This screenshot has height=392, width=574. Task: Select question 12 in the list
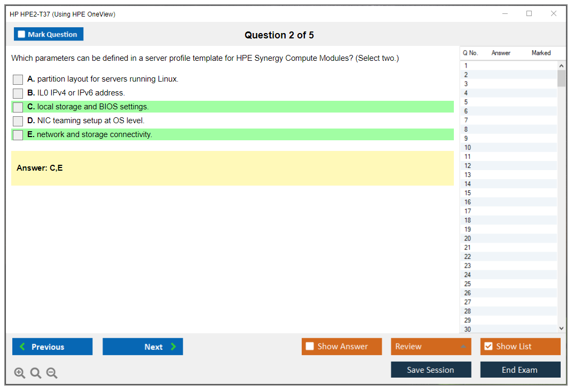(x=468, y=165)
